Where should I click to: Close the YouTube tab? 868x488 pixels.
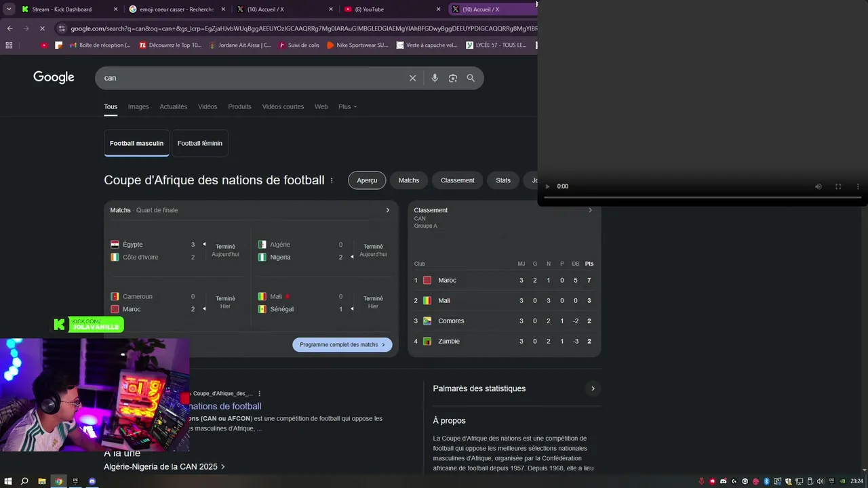(438, 9)
